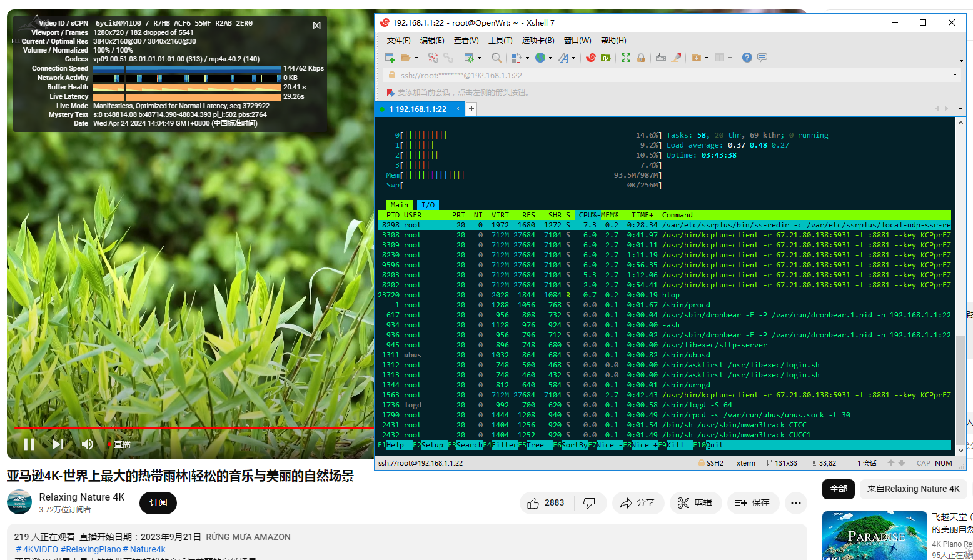973x560 pixels.
Task: Click the status bar down arrow in Xshell
Action: click(901, 463)
